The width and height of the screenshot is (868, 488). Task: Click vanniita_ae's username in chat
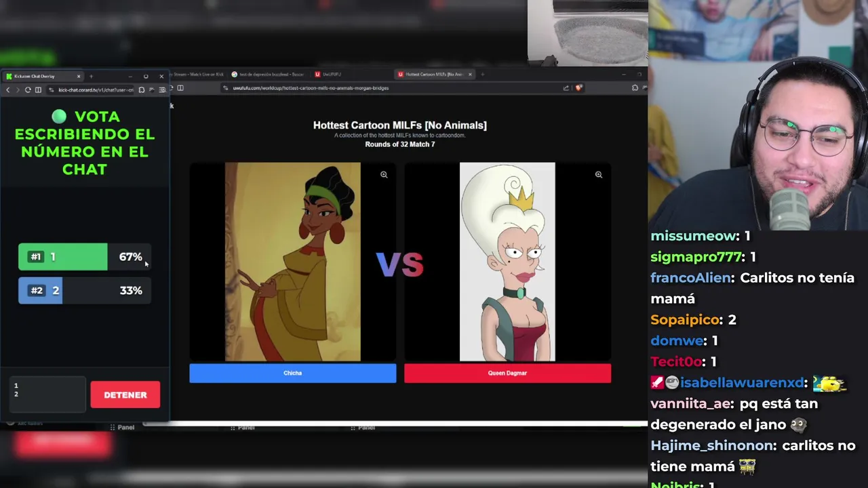tap(690, 404)
